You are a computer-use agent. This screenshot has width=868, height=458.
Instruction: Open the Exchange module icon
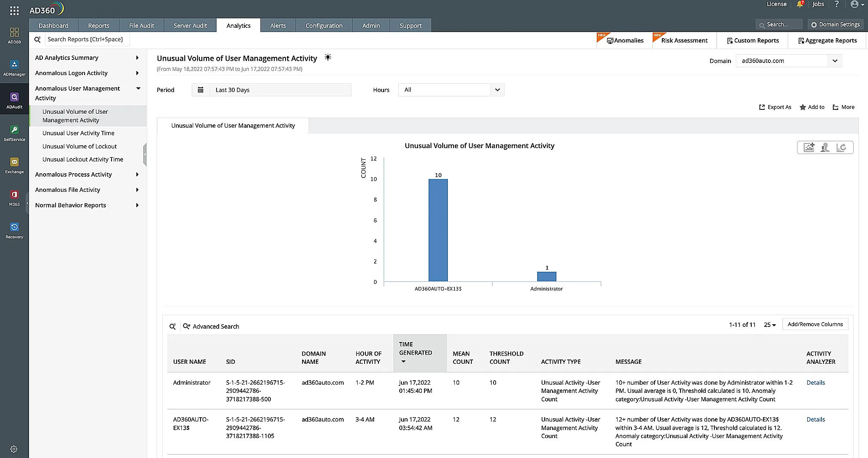(x=14, y=165)
